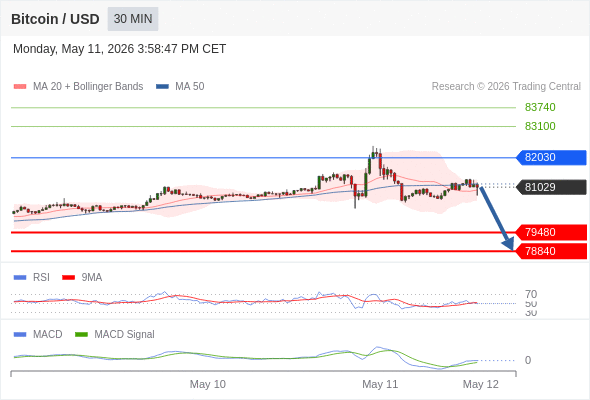Click the May 12 date axis label
The height and width of the screenshot is (400, 590).
(481, 384)
